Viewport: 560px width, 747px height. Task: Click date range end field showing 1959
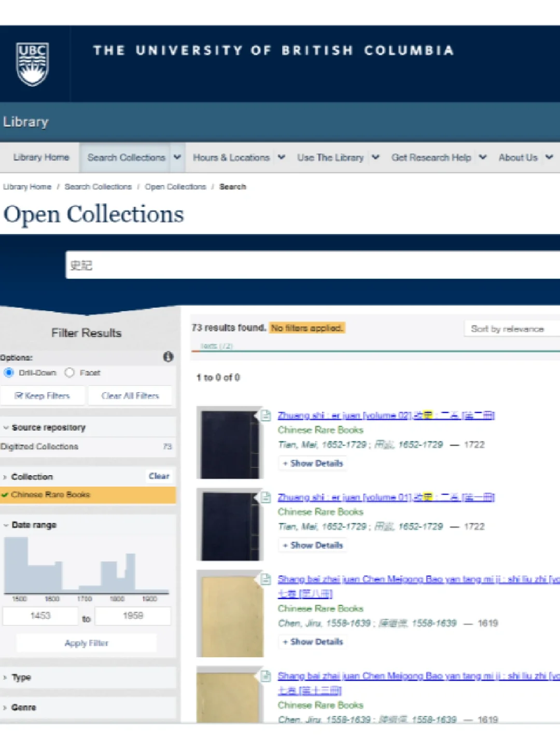pos(133,616)
